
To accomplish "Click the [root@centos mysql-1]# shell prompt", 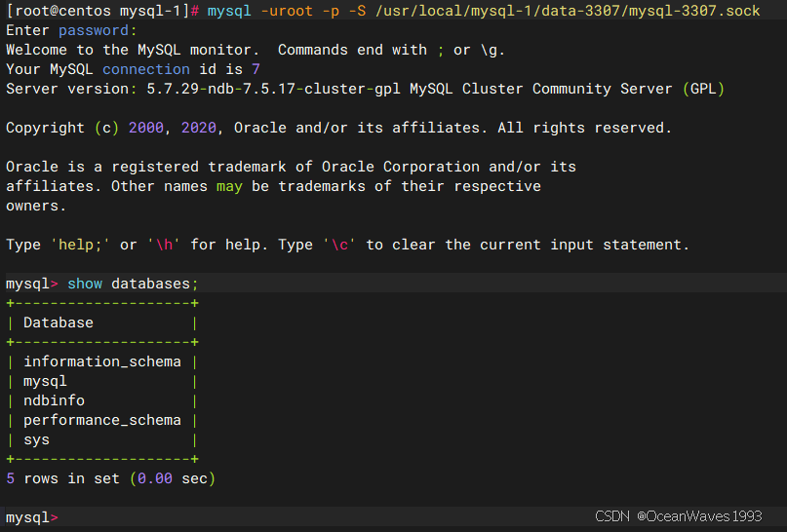I will 104,11.
